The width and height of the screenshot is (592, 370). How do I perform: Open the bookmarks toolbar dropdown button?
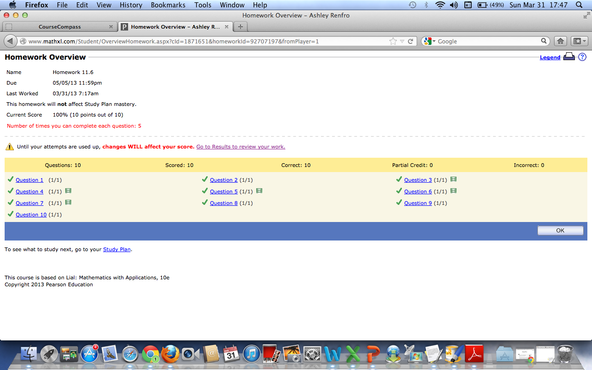pyautogui.click(x=579, y=41)
